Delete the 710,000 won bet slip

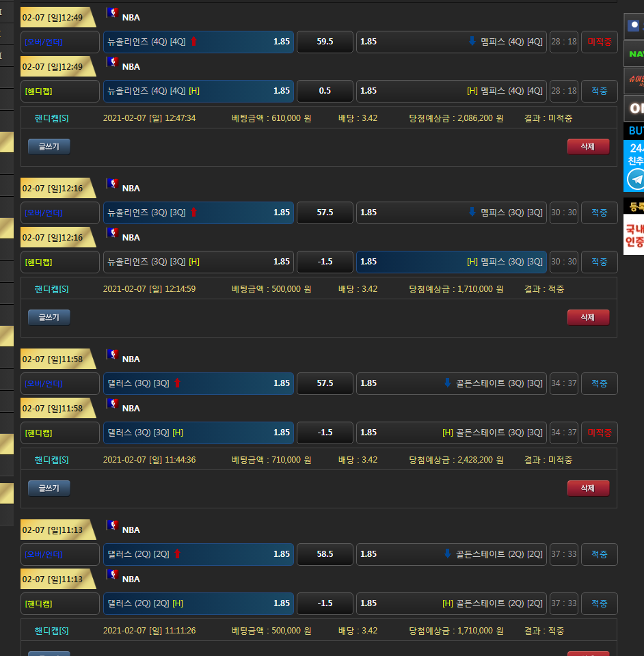tap(588, 488)
